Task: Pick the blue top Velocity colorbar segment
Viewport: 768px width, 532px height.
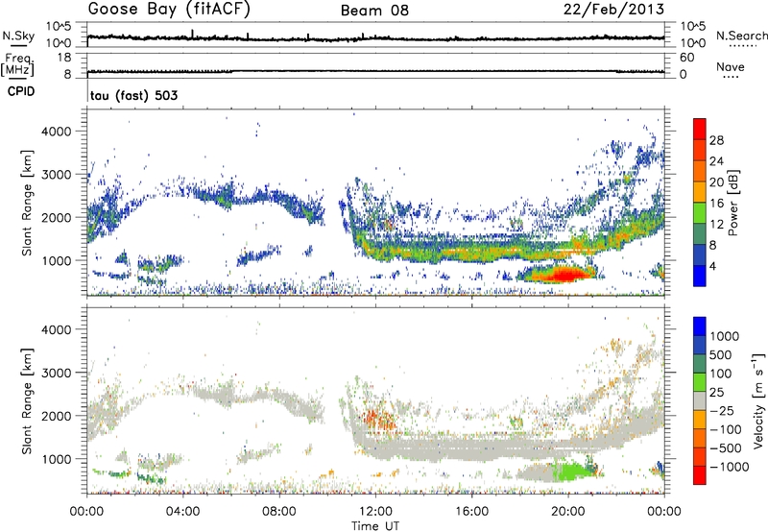Action: (700, 326)
